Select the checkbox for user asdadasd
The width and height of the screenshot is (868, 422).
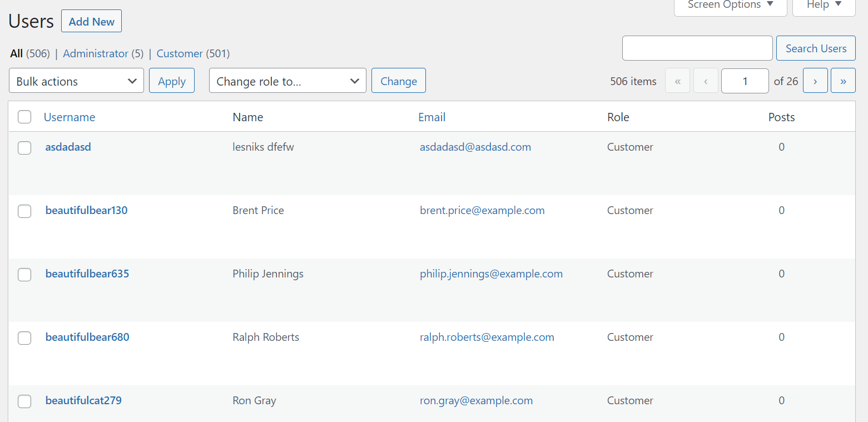[x=24, y=147]
